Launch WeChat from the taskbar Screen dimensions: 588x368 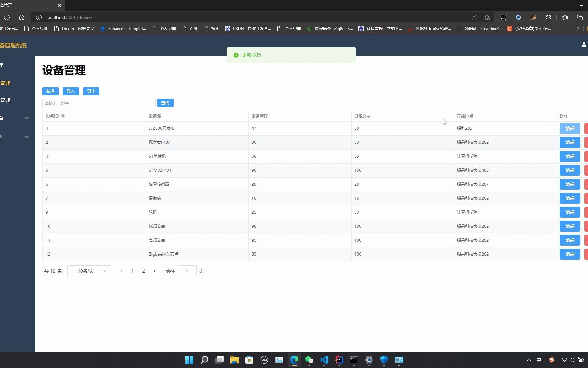click(x=309, y=360)
